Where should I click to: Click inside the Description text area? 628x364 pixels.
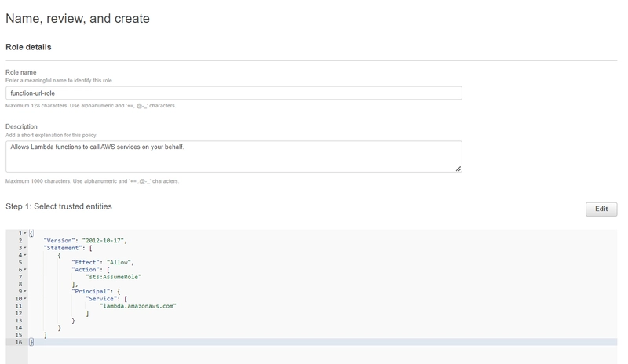(x=233, y=157)
